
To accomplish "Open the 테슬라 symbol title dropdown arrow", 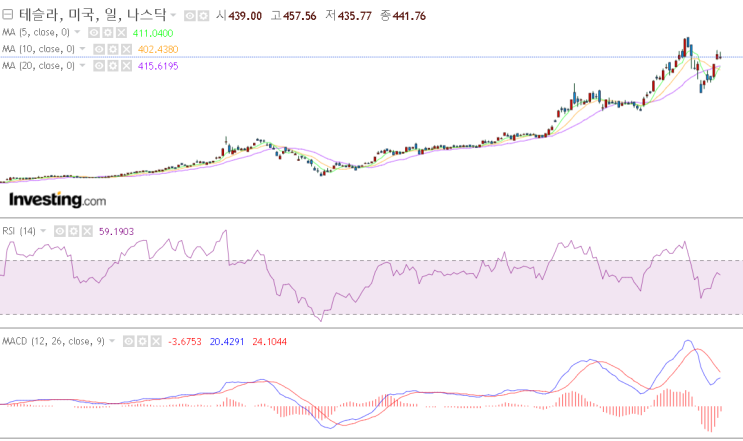I will click(x=173, y=16).
